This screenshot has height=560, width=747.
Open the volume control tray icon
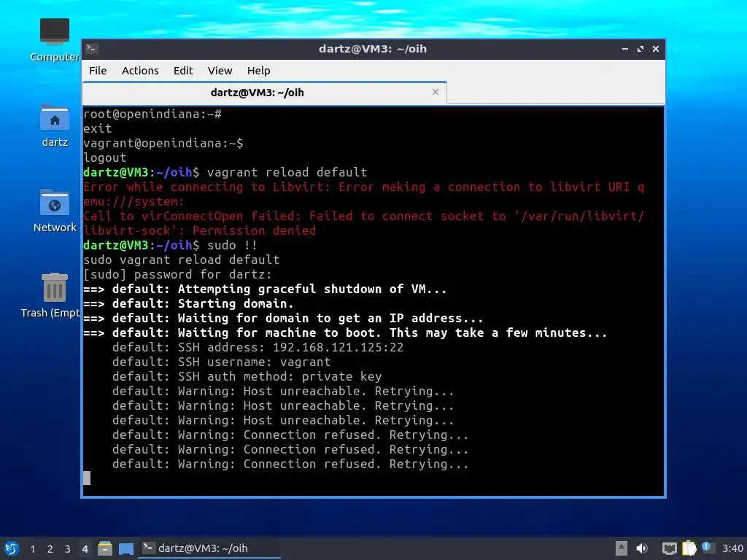[642, 548]
